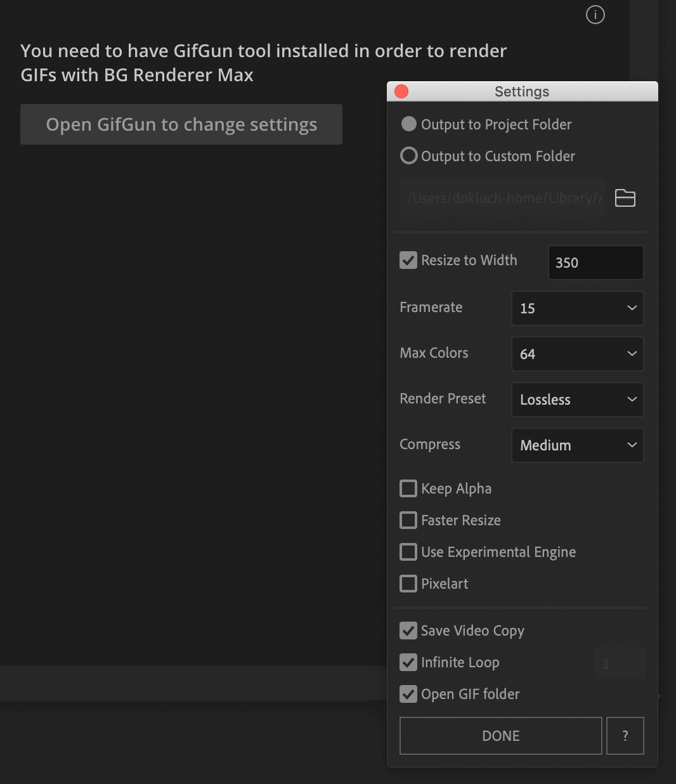
Task: Click the Compress label
Action: click(430, 445)
